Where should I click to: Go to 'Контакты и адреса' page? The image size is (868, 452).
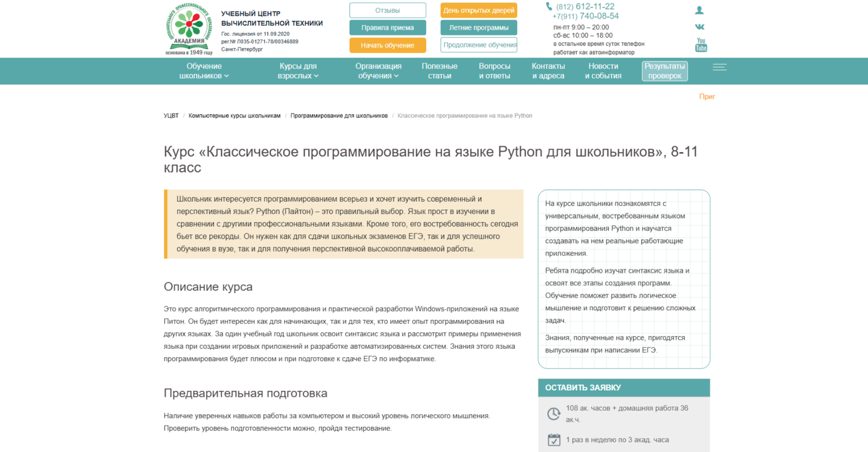tap(548, 71)
